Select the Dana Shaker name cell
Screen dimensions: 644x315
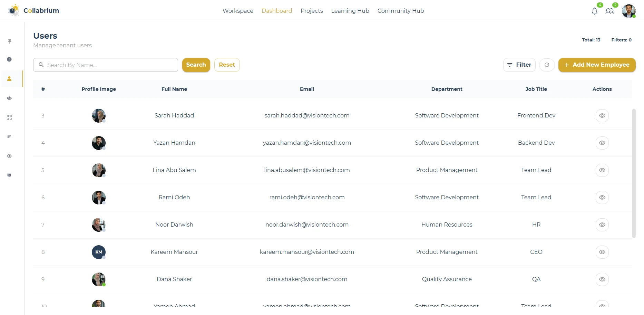coord(174,279)
